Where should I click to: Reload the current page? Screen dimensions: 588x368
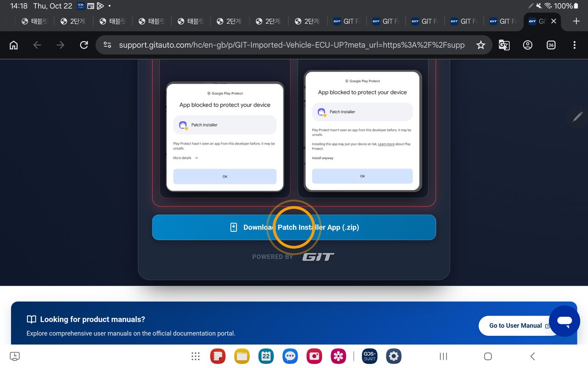tap(84, 45)
